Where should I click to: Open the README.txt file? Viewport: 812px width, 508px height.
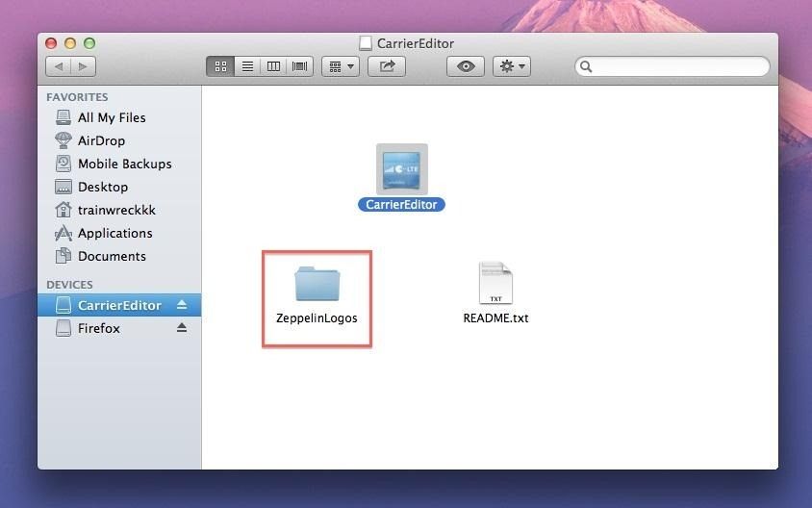[495, 285]
